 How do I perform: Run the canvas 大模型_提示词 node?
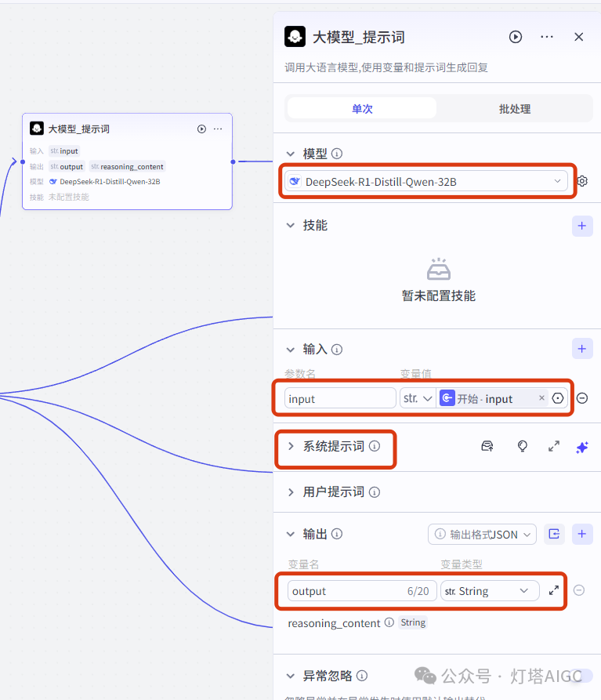click(201, 129)
